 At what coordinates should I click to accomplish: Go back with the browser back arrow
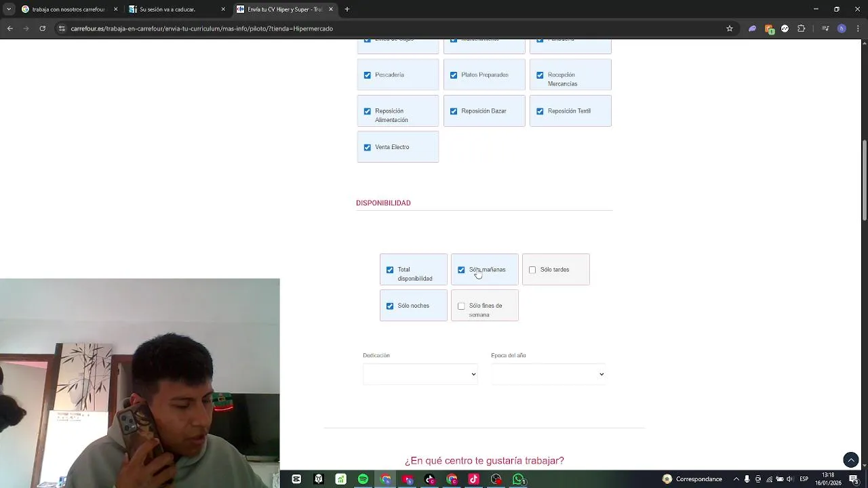(x=9, y=28)
